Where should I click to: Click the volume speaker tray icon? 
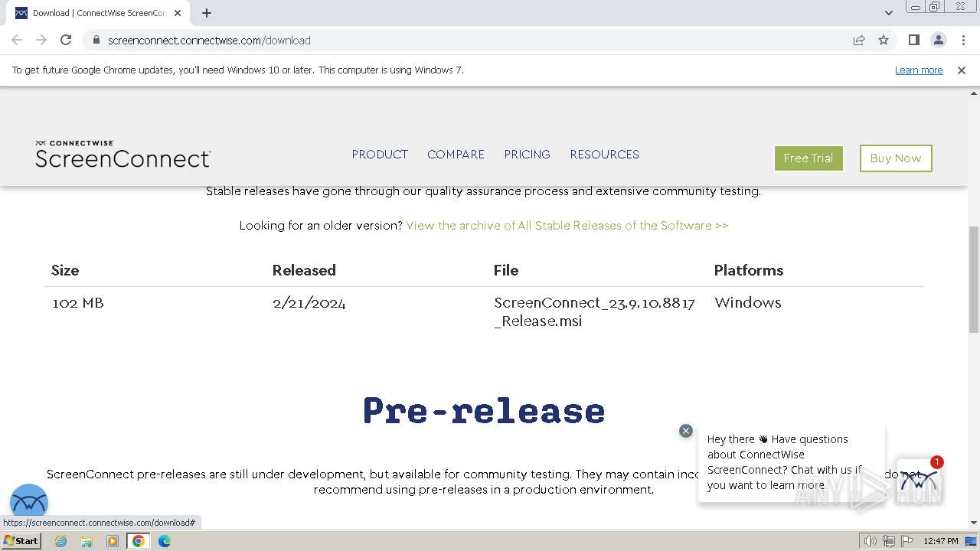coord(871,541)
